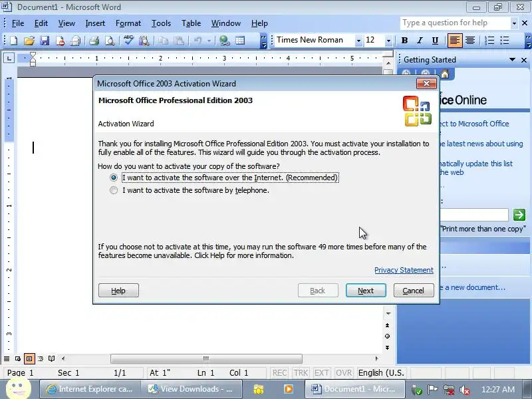Screen dimensions: 532x399
Task: Run Spelling and Grammar ABC check icon
Action: click(x=128, y=40)
